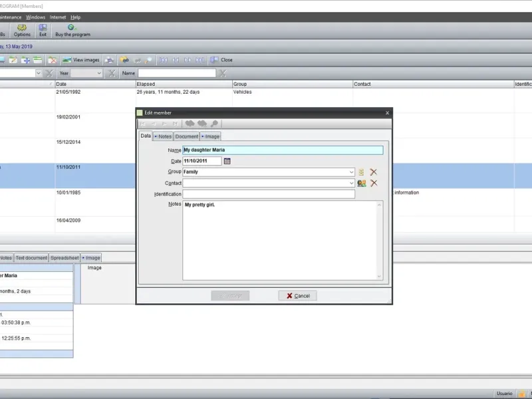Viewport: 532px width, 399px height.
Task: Clear the Year filter with X icon
Action: pyautogui.click(x=112, y=73)
